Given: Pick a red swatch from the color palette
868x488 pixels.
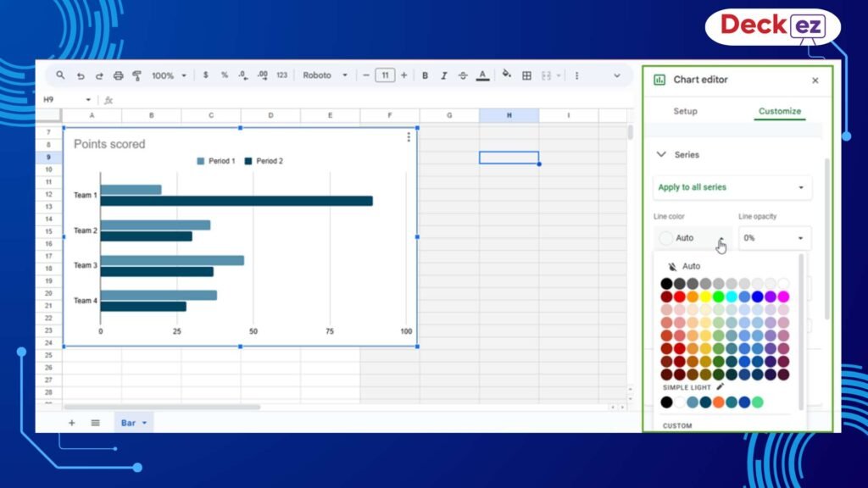Looking at the screenshot, I should [x=678, y=295].
